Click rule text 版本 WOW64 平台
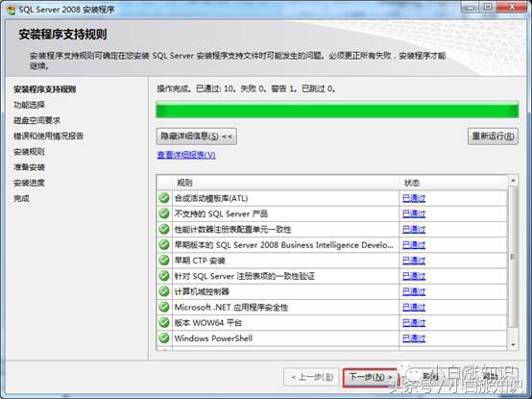532x399 pixels. [208, 323]
